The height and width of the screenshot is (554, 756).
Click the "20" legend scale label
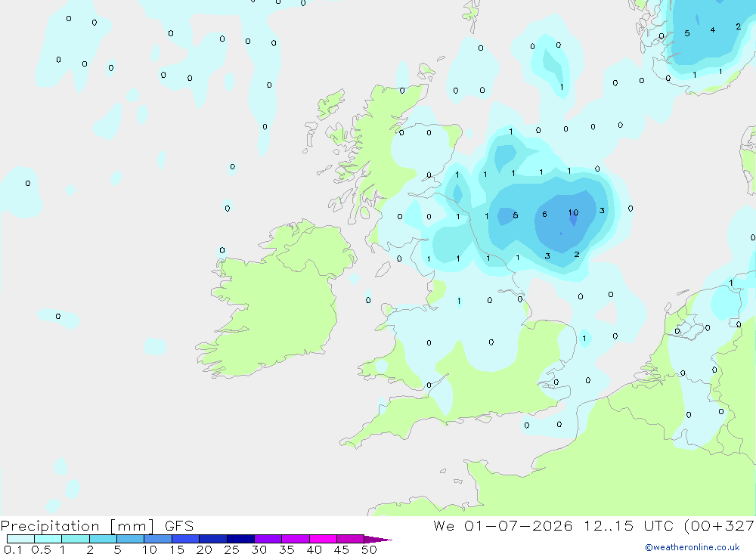click(x=204, y=549)
